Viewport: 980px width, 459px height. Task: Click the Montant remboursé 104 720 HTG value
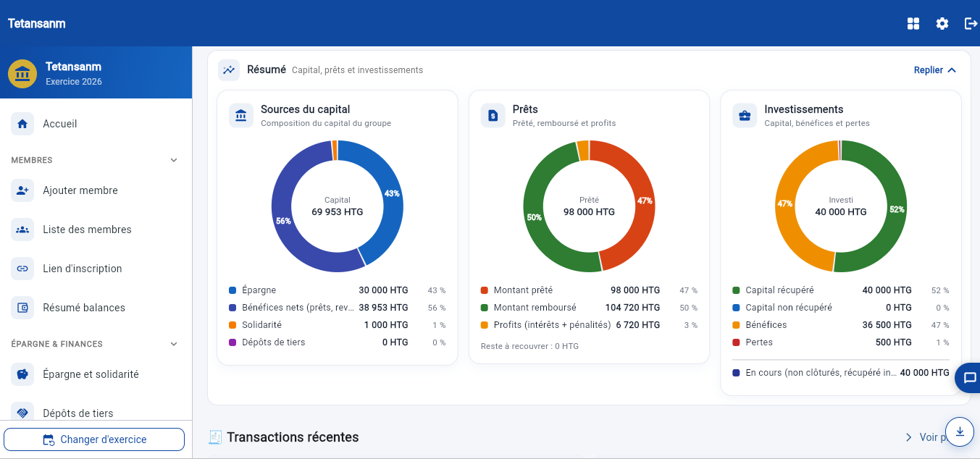pos(632,308)
